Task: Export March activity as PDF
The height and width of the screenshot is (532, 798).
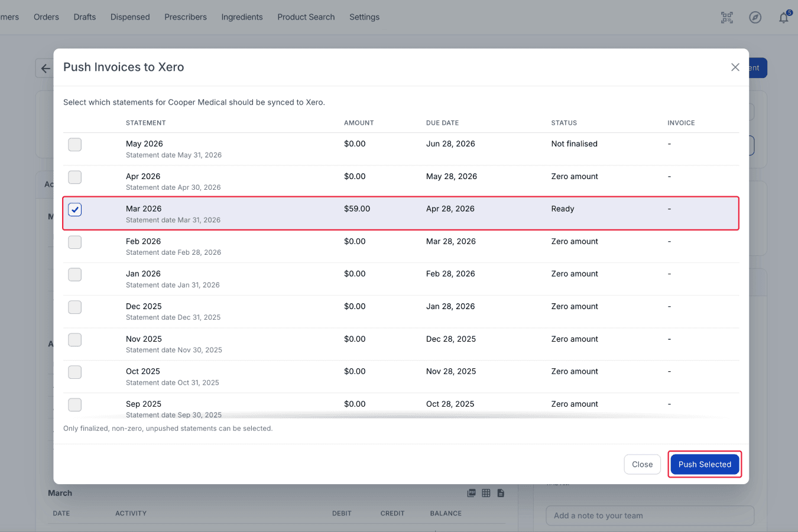Action: [472, 493]
